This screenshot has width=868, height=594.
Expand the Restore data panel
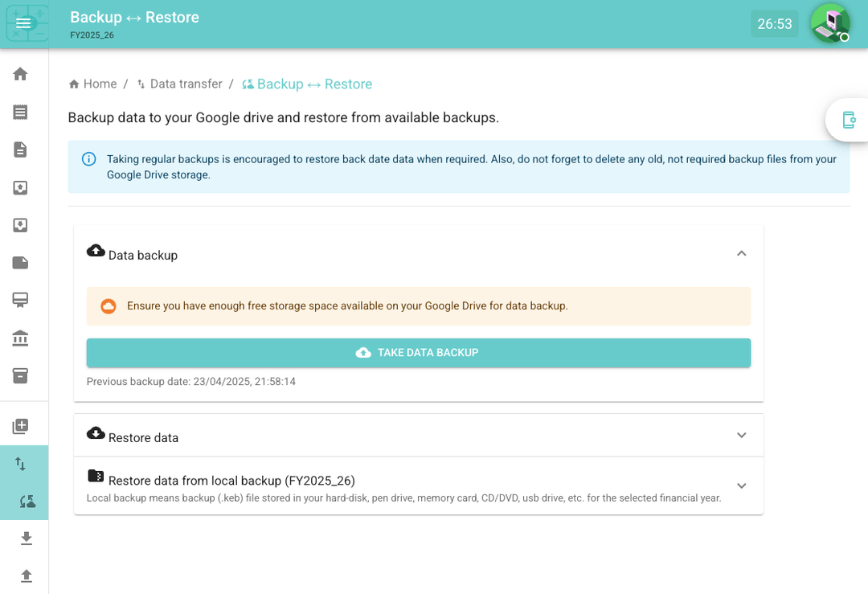click(x=741, y=436)
